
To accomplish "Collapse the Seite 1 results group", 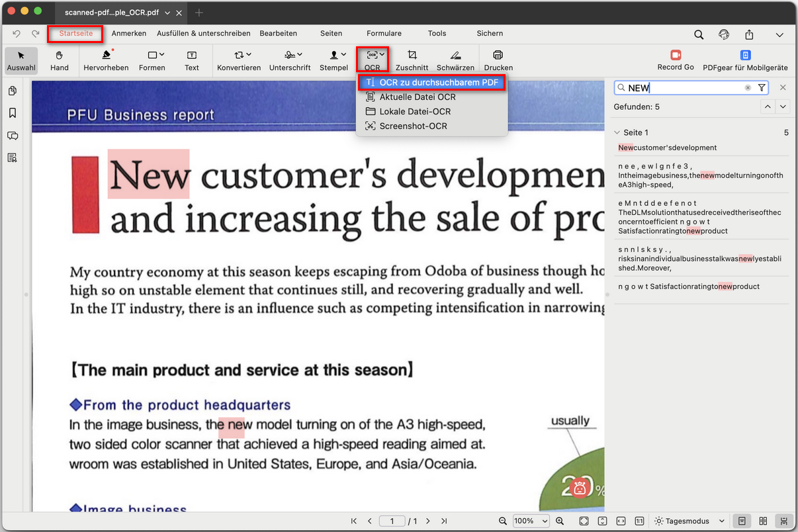I will pyautogui.click(x=617, y=133).
